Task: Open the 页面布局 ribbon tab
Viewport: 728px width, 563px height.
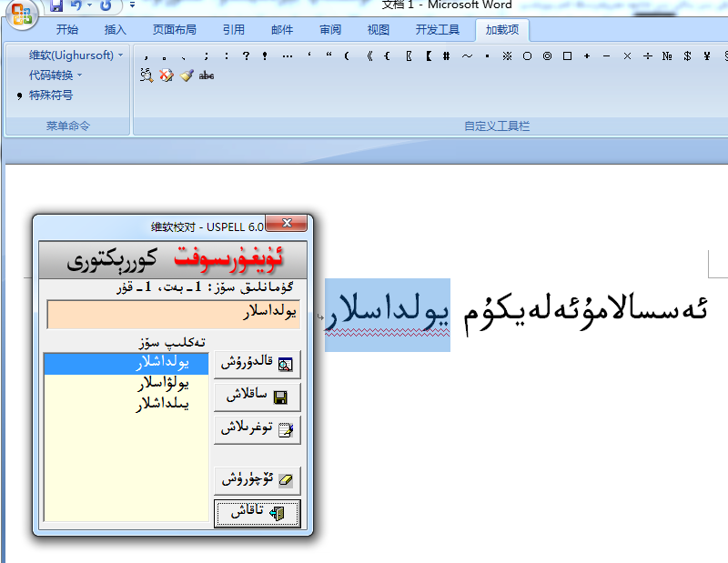Action: [174, 30]
